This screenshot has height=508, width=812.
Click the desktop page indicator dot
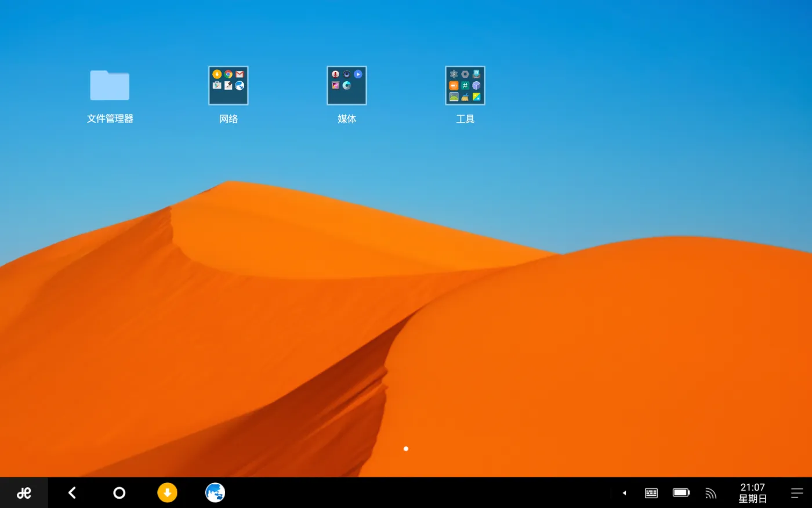point(406,449)
